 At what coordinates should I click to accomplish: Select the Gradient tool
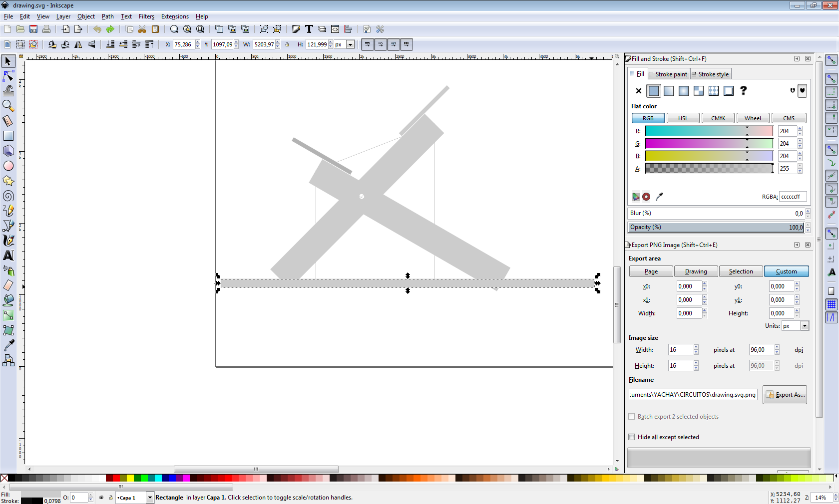point(8,315)
